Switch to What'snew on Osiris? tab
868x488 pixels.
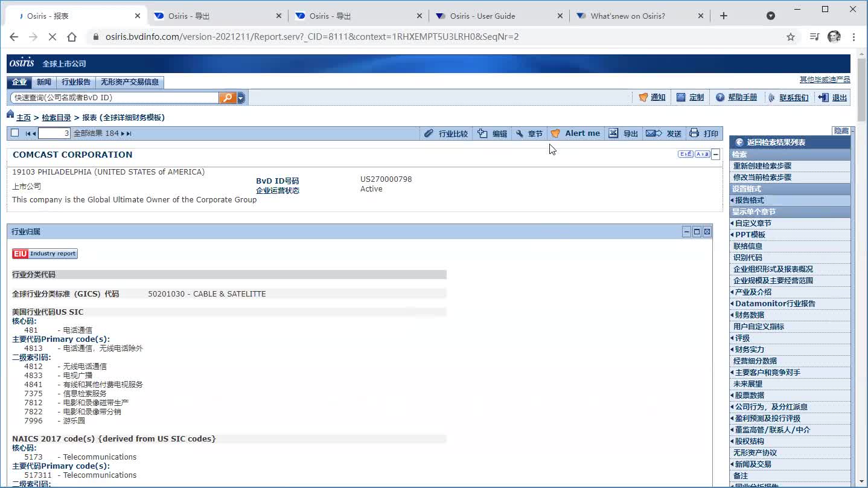click(x=639, y=16)
